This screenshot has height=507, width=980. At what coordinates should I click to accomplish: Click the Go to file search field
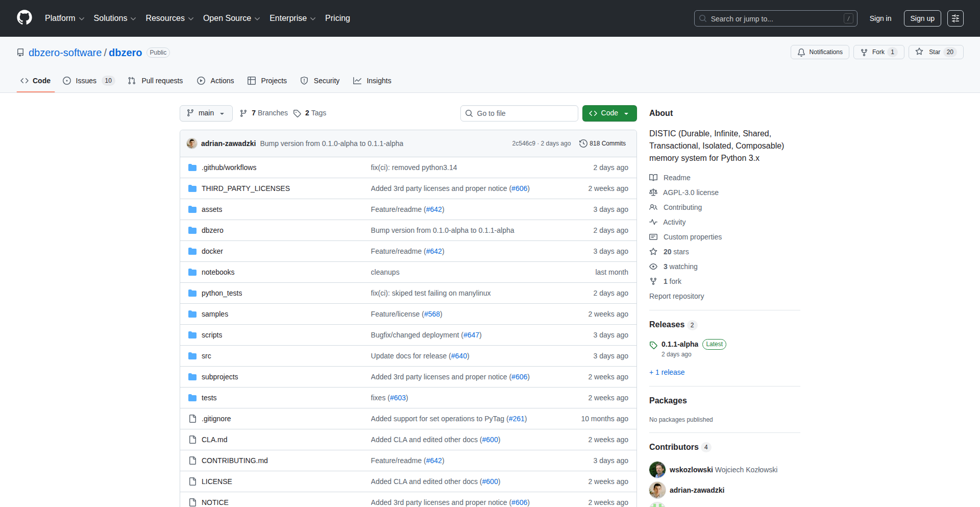(519, 113)
